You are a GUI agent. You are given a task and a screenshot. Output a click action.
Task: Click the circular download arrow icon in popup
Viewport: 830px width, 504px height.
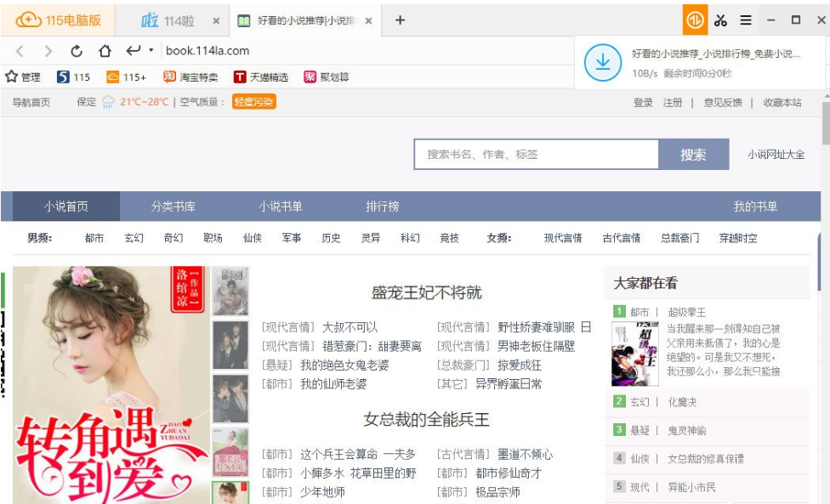click(603, 63)
